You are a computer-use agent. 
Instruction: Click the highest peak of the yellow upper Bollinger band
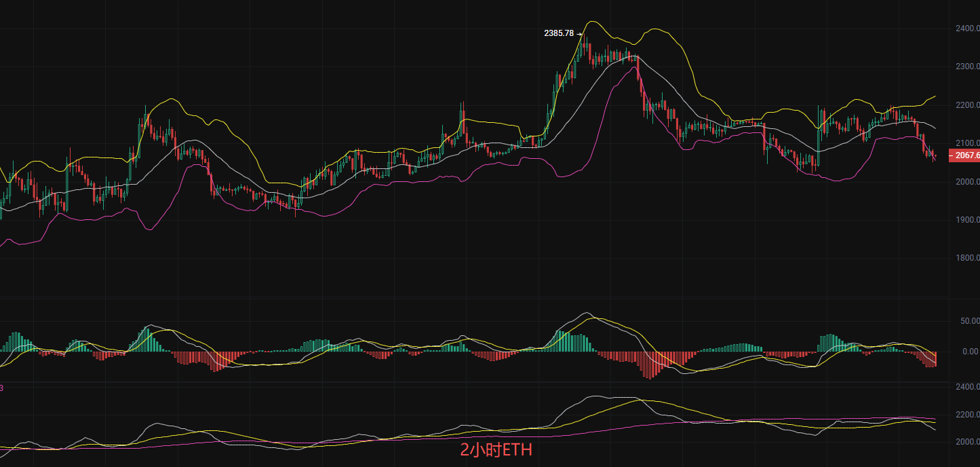[592, 22]
